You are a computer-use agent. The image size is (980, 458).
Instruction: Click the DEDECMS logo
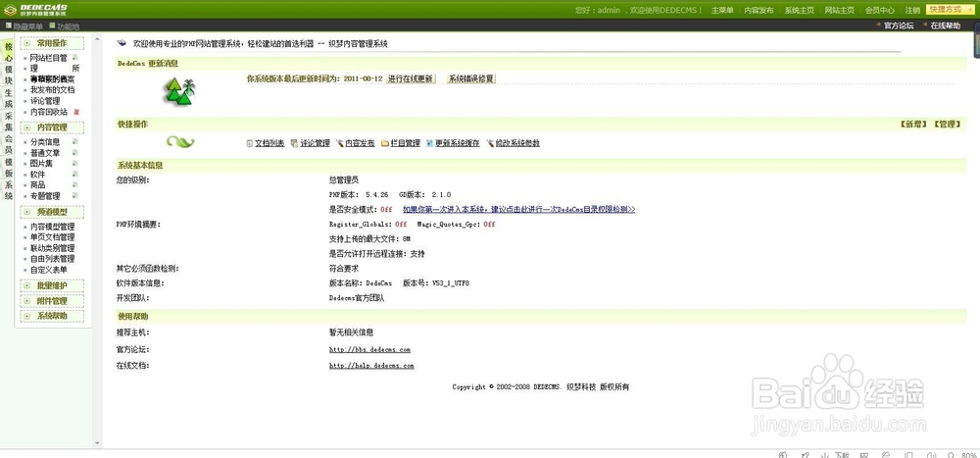pyautogui.click(x=35, y=9)
